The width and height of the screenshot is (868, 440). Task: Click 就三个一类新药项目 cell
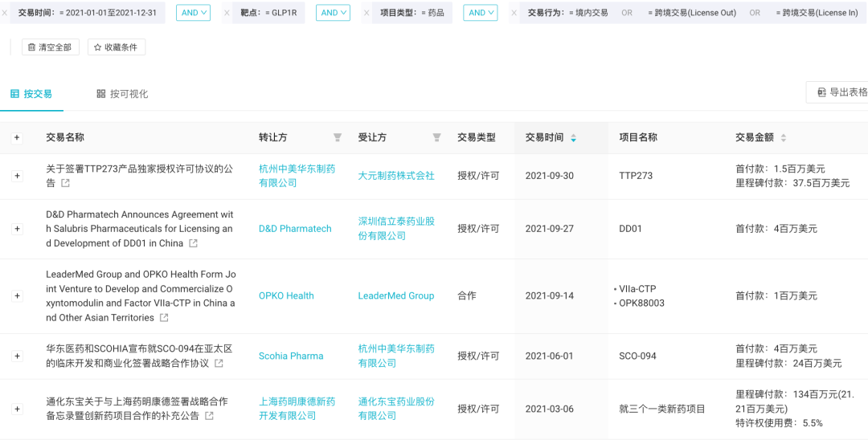pos(662,409)
